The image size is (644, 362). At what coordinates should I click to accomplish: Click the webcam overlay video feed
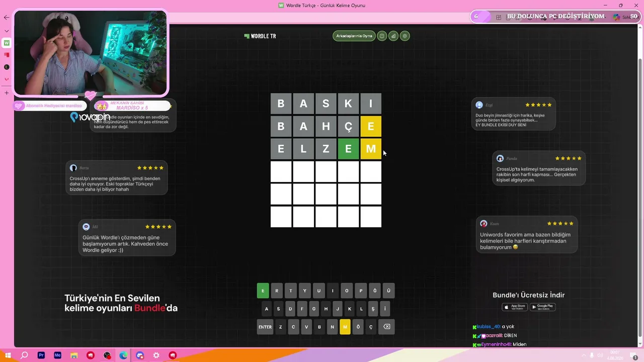tap(91, 53)
